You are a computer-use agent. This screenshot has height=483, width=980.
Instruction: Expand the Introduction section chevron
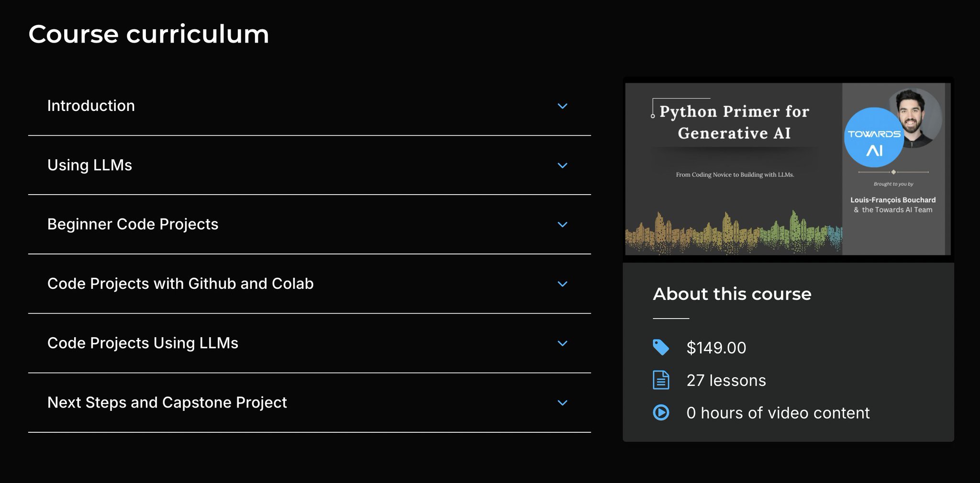(x=563, y=106)
